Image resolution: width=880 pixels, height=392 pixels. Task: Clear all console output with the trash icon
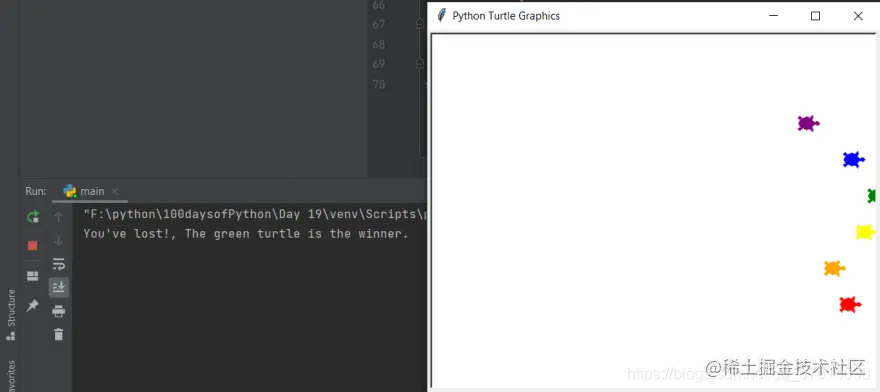pyautogui.click(x=58, y=335)
